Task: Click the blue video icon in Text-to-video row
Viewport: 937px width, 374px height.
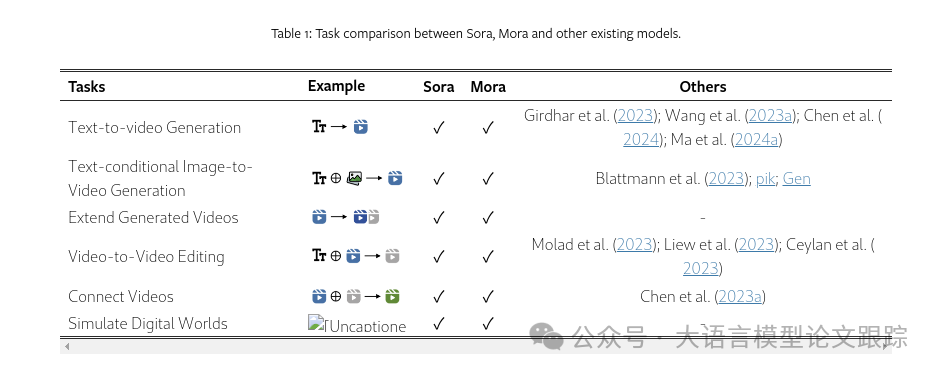Action: pos(360,127)
